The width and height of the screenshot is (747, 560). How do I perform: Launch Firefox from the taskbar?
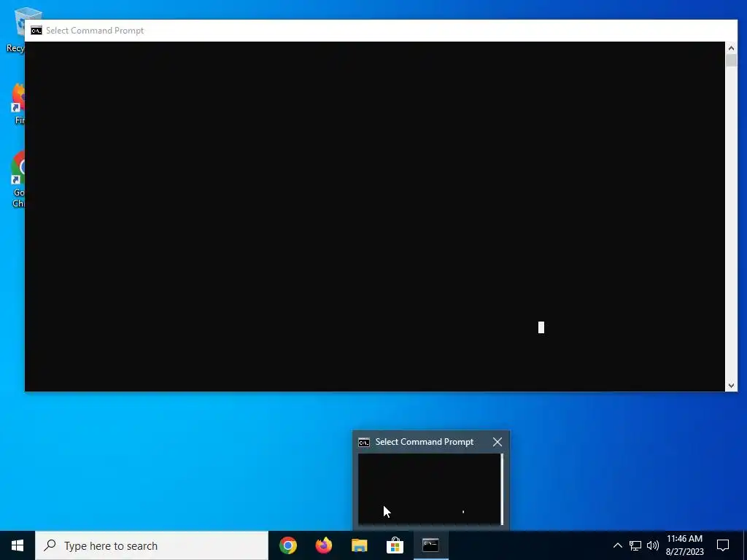pyautogui.click(x=323, y=545)
